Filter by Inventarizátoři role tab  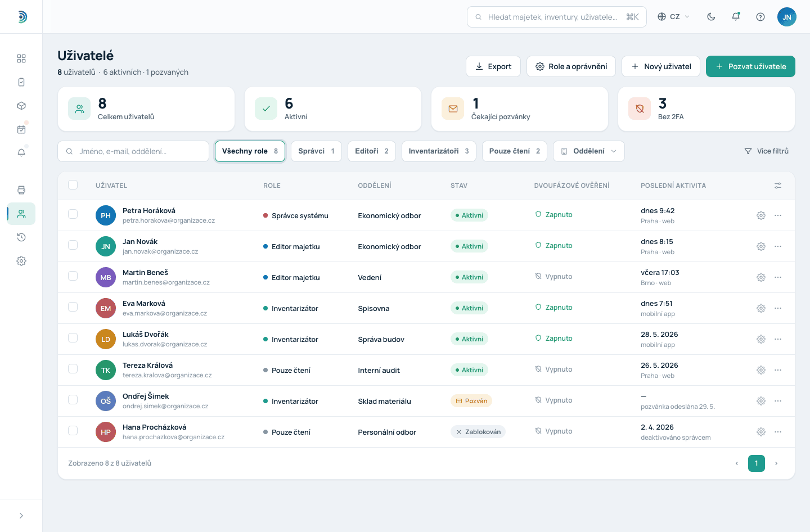pyautogui.click(x=439, y=151)
